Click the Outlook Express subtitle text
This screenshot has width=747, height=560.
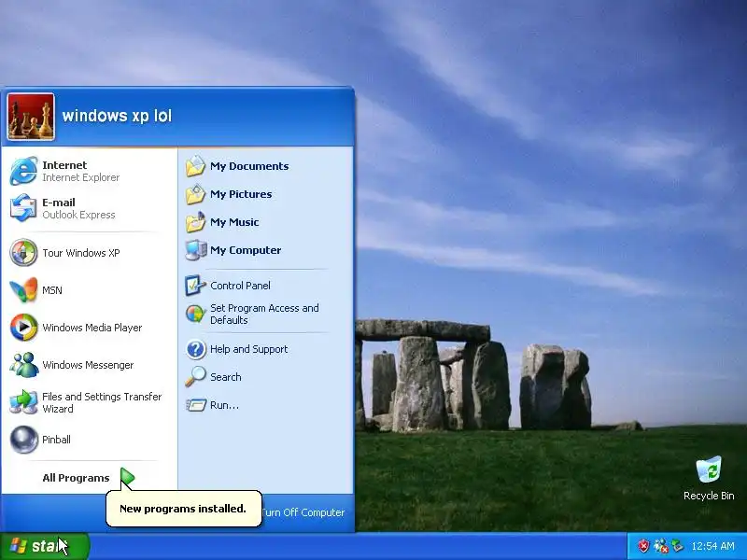(x=78, y=215)
